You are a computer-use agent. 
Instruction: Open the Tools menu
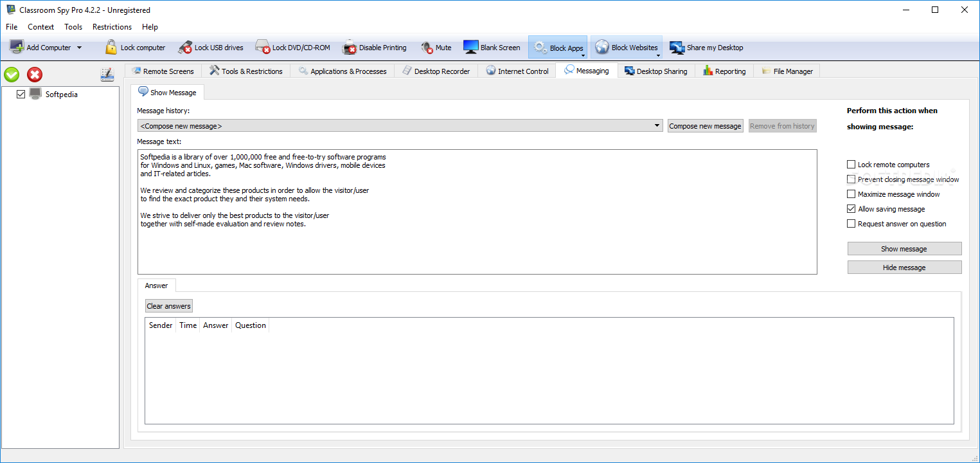(73, 27)
